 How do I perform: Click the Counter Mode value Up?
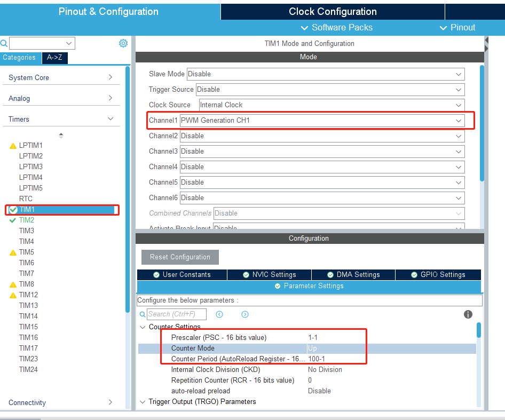[312, 348]
